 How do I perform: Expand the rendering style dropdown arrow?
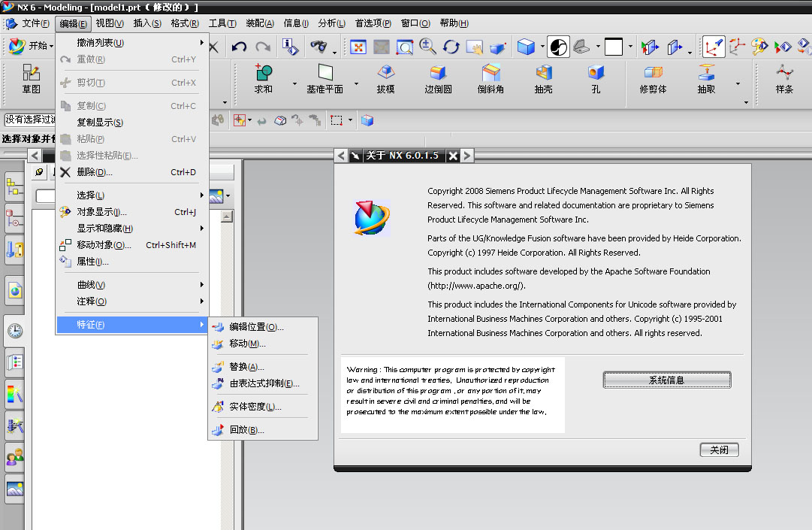point(543,47)
